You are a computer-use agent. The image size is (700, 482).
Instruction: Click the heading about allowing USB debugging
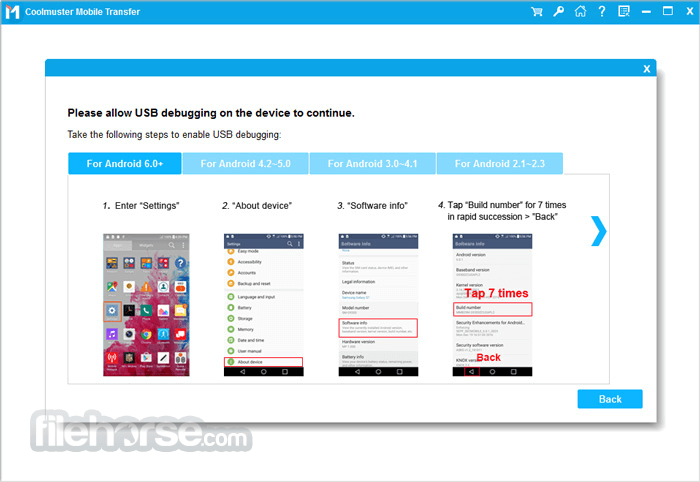pyautogui.click(x=211, y=113)
